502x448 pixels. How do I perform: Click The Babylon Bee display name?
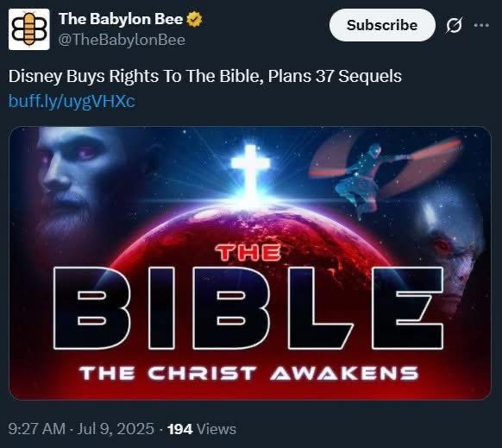(x=121, y=19)
